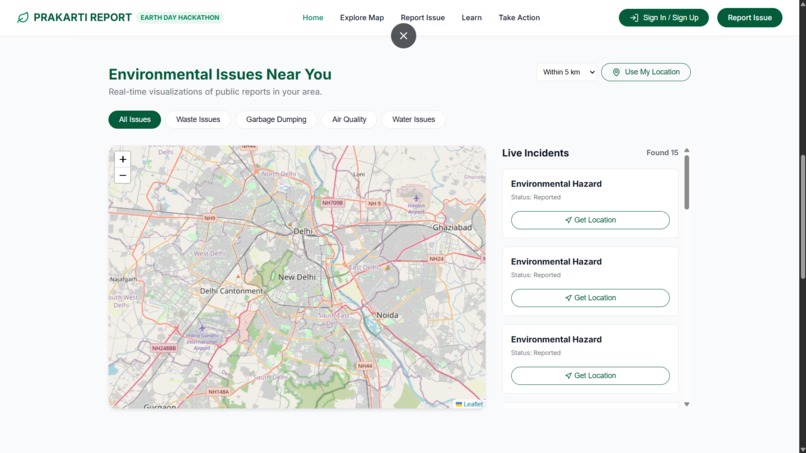Click the Indira Gandhi Airport icon on map

click(202, 328)
